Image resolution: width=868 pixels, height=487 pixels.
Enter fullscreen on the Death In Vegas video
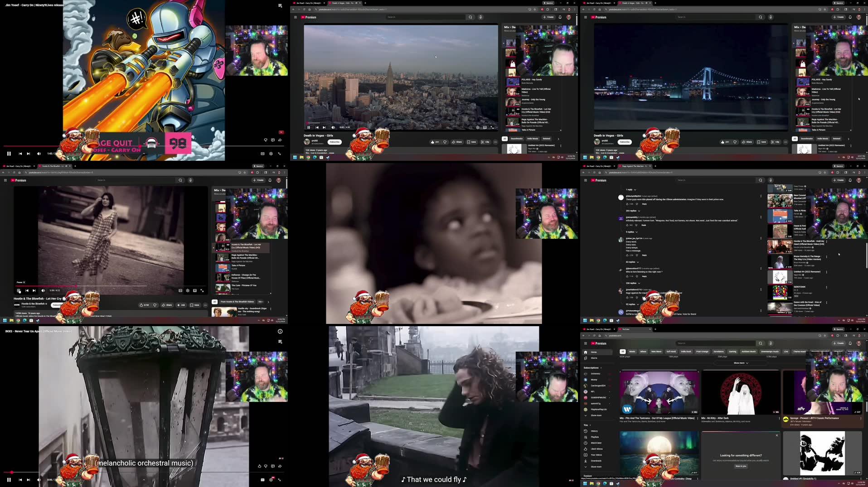tap(493, 128)
